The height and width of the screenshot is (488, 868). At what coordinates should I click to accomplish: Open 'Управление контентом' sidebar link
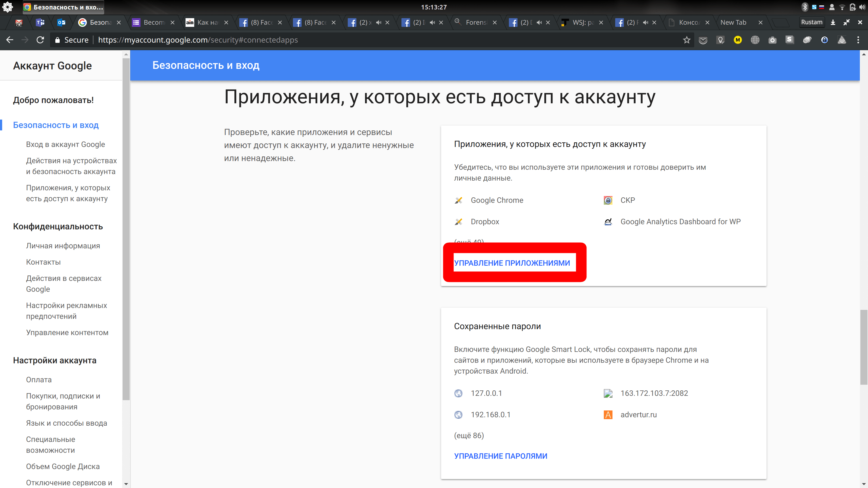(67, 333)
